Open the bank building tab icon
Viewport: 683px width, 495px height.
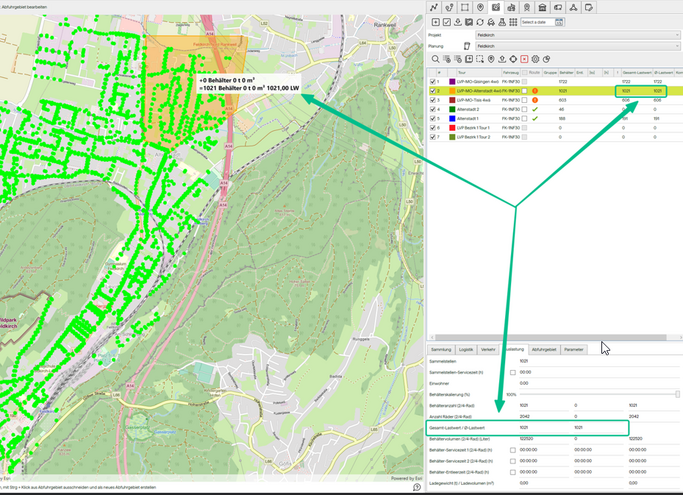[542, 7]
